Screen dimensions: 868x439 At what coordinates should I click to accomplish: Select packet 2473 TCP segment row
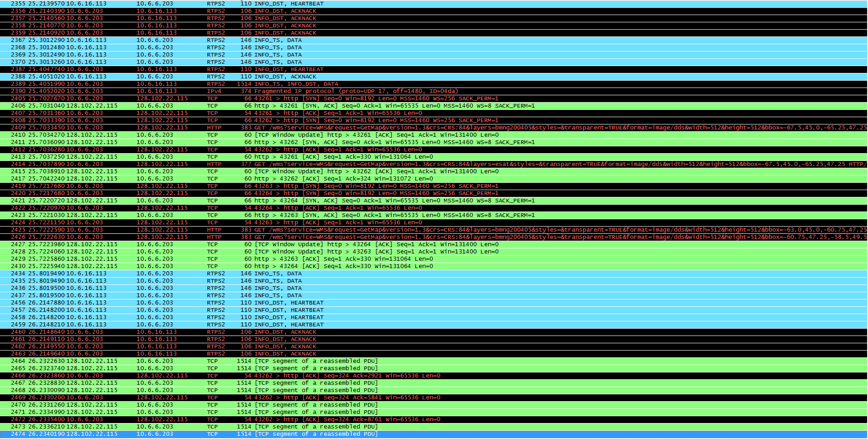pos(434,427)
